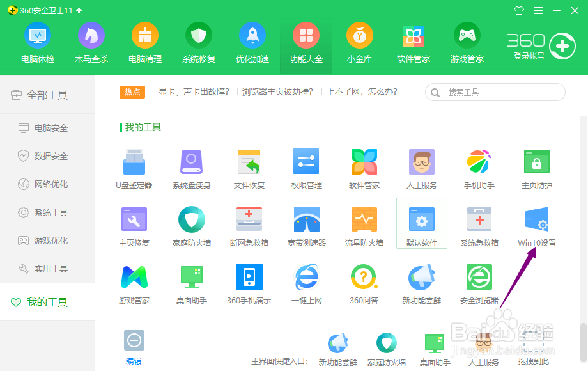Open 系统修复 module

pos(199,43)
